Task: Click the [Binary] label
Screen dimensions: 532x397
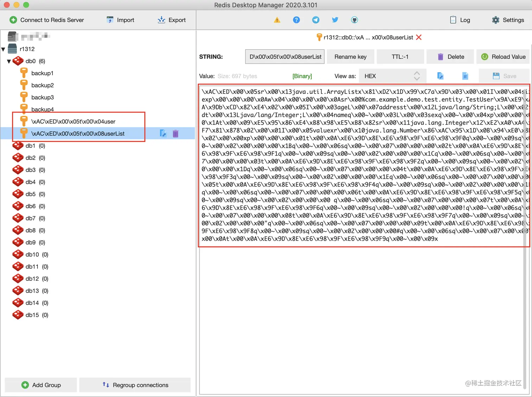Action: [x=302, y=76]
